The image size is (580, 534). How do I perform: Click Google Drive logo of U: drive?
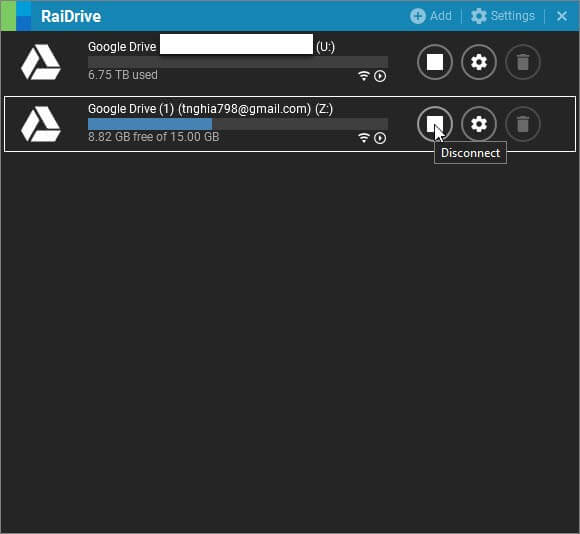point(41,62)
